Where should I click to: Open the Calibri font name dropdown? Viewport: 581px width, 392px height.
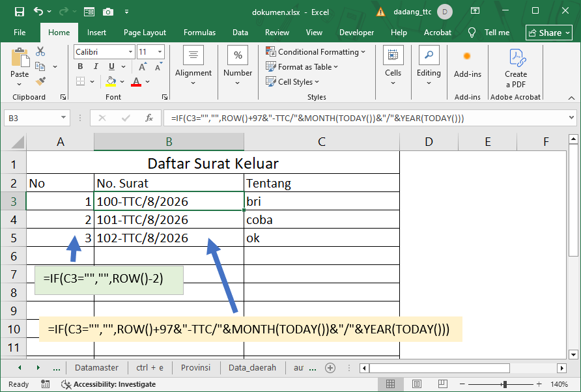[130, 52]
